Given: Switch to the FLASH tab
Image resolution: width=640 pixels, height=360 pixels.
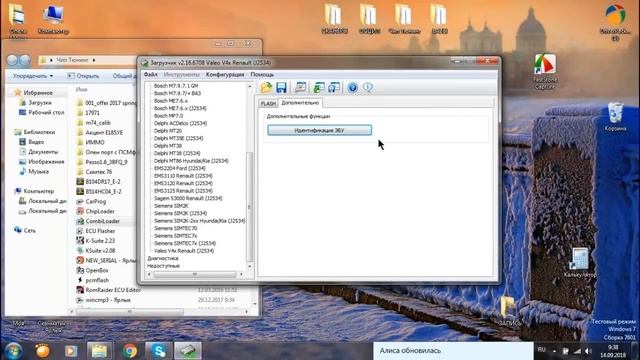Looking at the screenshot, I should pyautogui.click(x=268, y=103).
